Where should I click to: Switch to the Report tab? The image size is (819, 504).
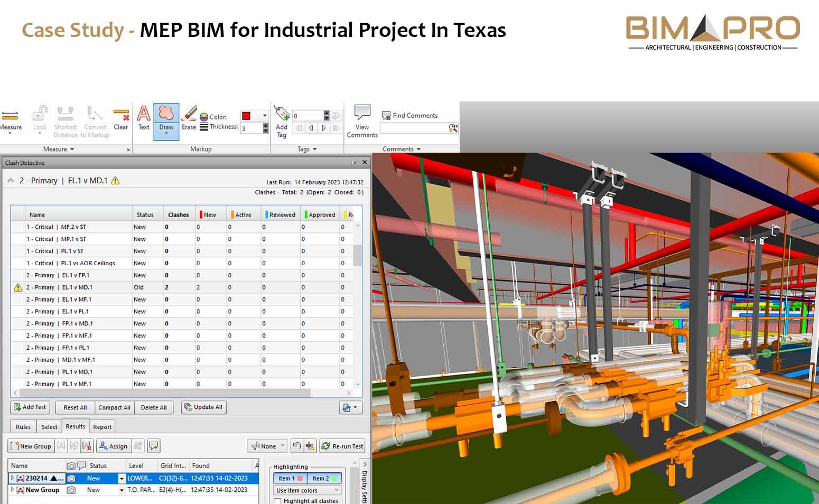(x=102, y=426)
